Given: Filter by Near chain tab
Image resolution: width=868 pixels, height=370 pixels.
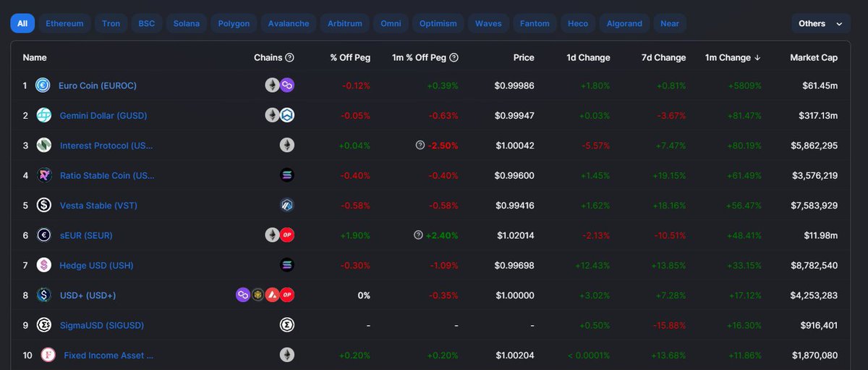Looking at the screenshot, I should [x=670, y=24].
